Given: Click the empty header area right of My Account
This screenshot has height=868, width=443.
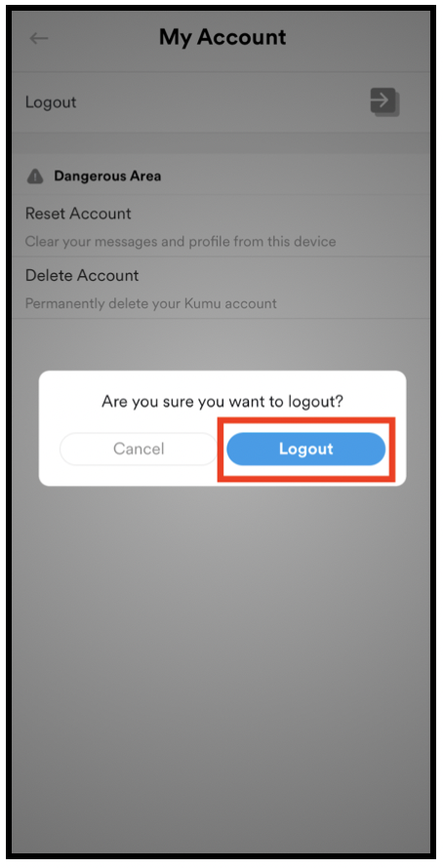Looking at the screenshot, I should pyautogui.click(x=357, y=37).
